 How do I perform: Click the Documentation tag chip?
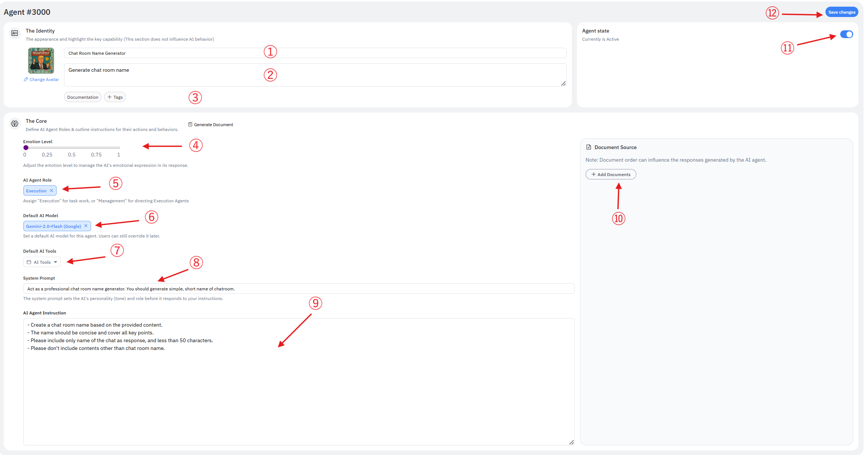pyautogui.click(x=83, y=97)
